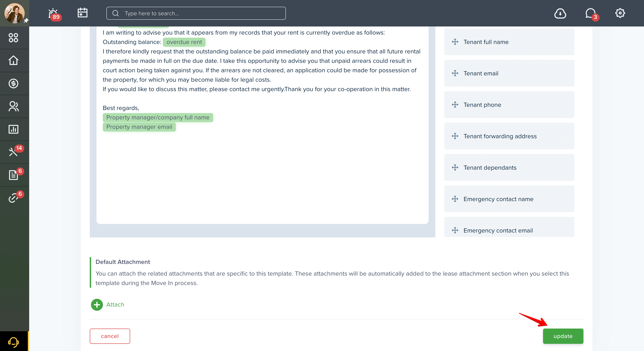Image resolution: width=644 pixels, height=351 pixels.
Task: Select the move handle for Tenant phone
Action: (455, 105)
